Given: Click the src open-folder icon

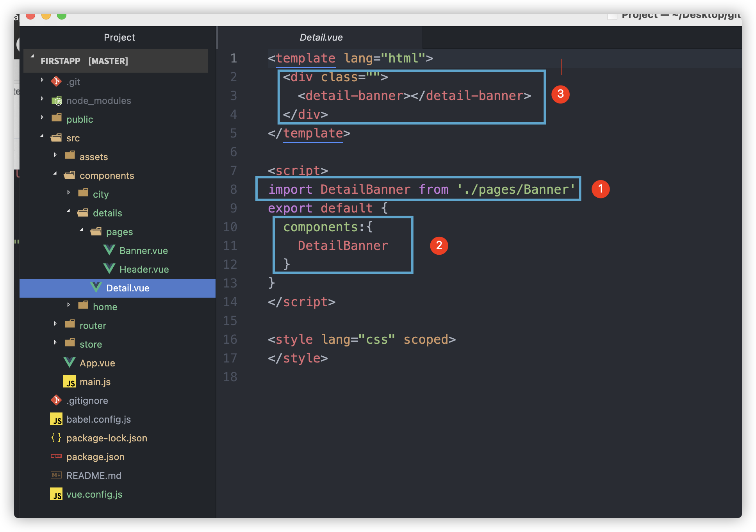Looking at the screenshot, I should (56, 137).
